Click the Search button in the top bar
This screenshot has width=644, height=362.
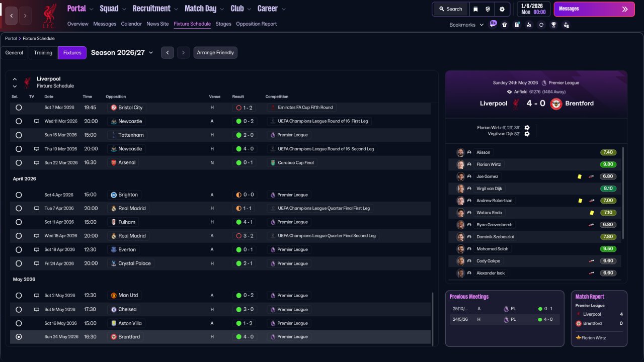450,9
